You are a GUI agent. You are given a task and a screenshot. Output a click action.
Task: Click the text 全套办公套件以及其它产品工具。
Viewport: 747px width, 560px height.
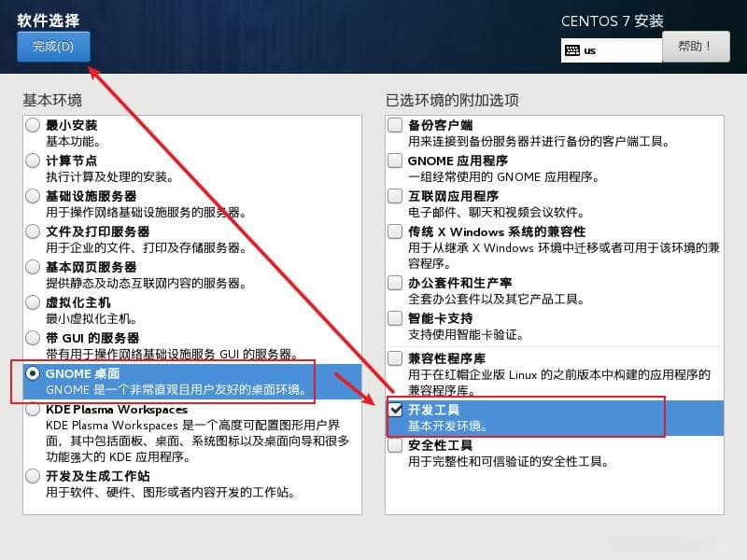click(497, 299)
